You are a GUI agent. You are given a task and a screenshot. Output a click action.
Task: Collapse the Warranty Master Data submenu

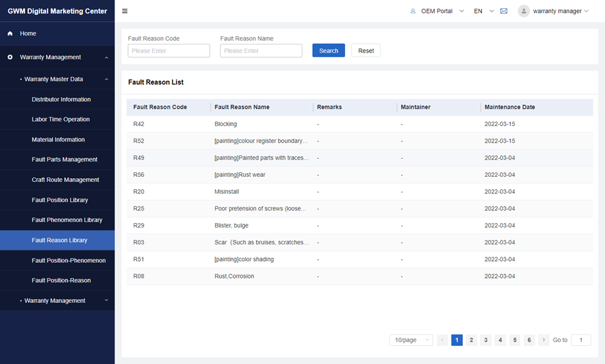[106, 80]
